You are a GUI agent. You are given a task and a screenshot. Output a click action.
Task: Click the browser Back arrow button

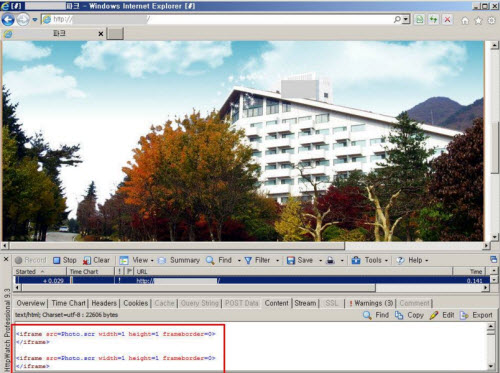tap(8, 20)
